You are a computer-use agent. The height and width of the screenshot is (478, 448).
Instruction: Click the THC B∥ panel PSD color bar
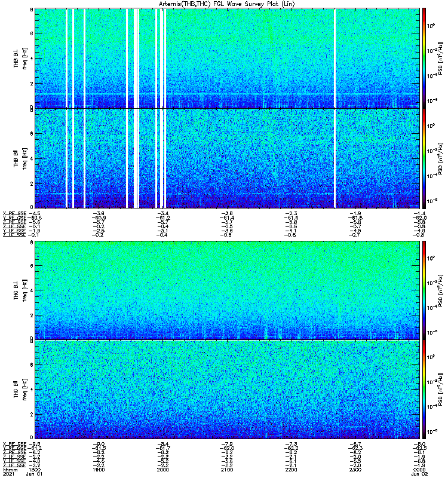pos(424,390)
